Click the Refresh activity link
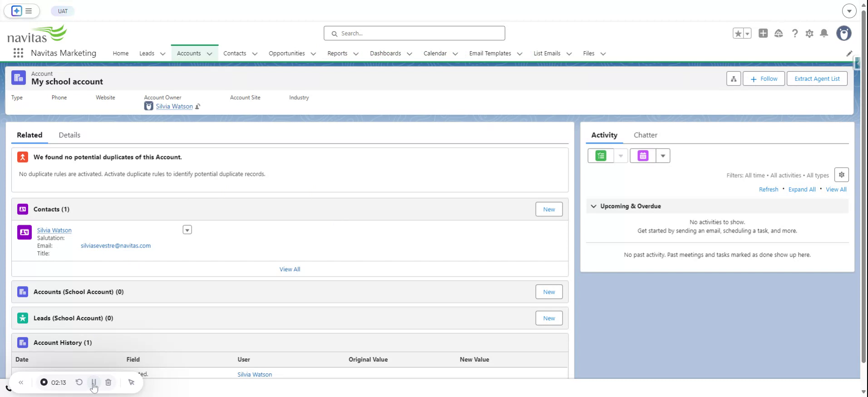Screen dimensions: 868x397 [768, 189]
